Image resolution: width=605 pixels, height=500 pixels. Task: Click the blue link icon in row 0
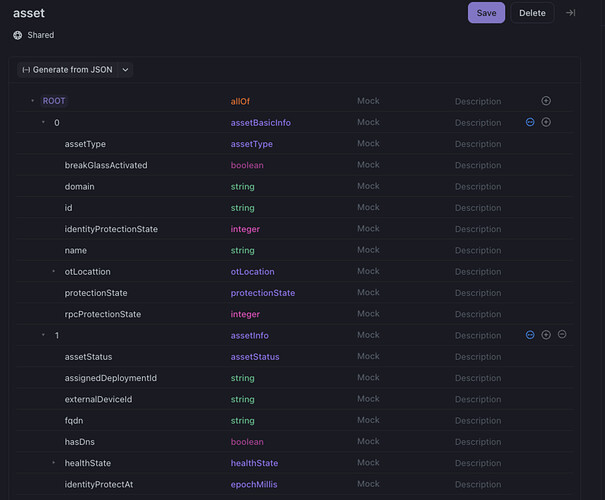pos(530,122)
